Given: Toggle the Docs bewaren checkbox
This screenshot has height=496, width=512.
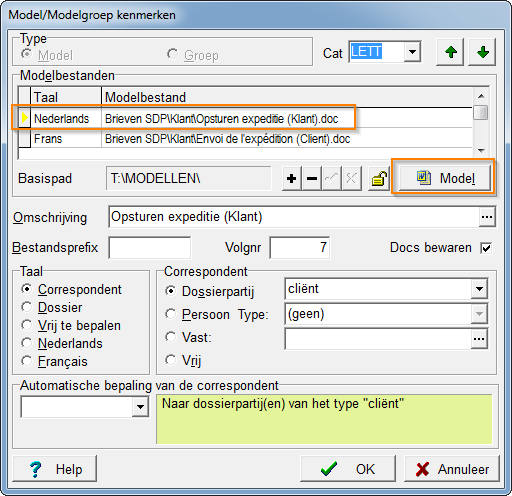Looking at the screenshot, I should pos(486,248).
